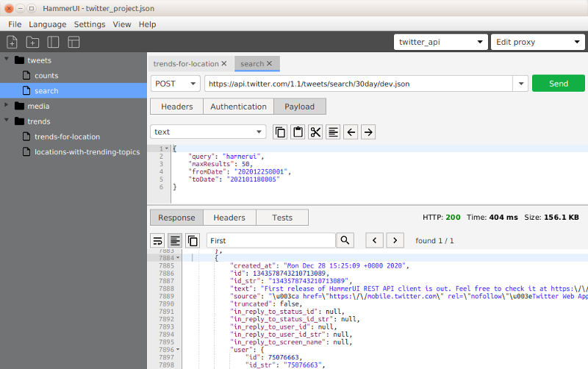This screenshot has height=369, width=588.
Task: Copy the payload using the copy icon
Action: click(280, 132)
